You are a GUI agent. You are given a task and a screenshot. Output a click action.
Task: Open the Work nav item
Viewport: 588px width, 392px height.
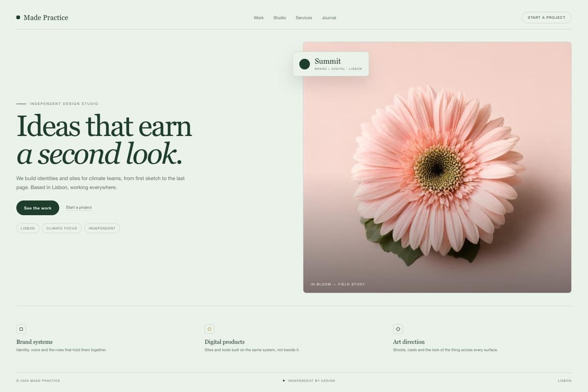(x=259, y=18)
